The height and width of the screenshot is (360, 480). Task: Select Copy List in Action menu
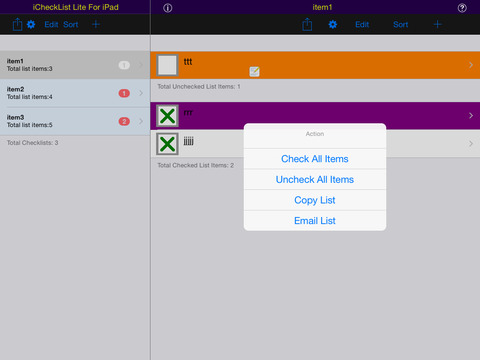pyautogui.click(x=315, y=200)
